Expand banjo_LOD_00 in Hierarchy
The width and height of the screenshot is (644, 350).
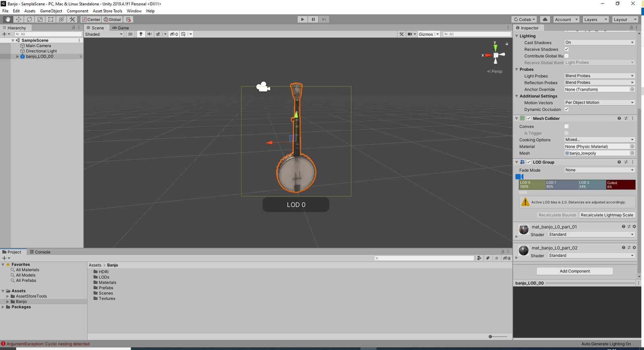pos(17,57)
